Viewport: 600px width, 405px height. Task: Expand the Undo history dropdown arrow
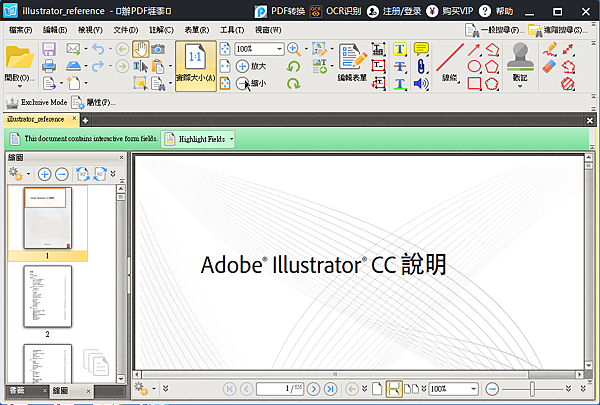110,49
